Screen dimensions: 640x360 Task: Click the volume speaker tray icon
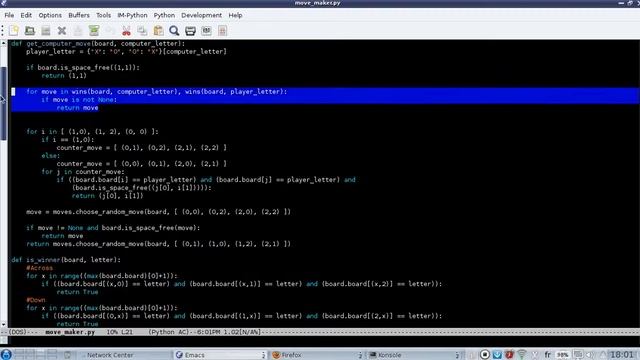pyautogui.click(x=590, y=355)
